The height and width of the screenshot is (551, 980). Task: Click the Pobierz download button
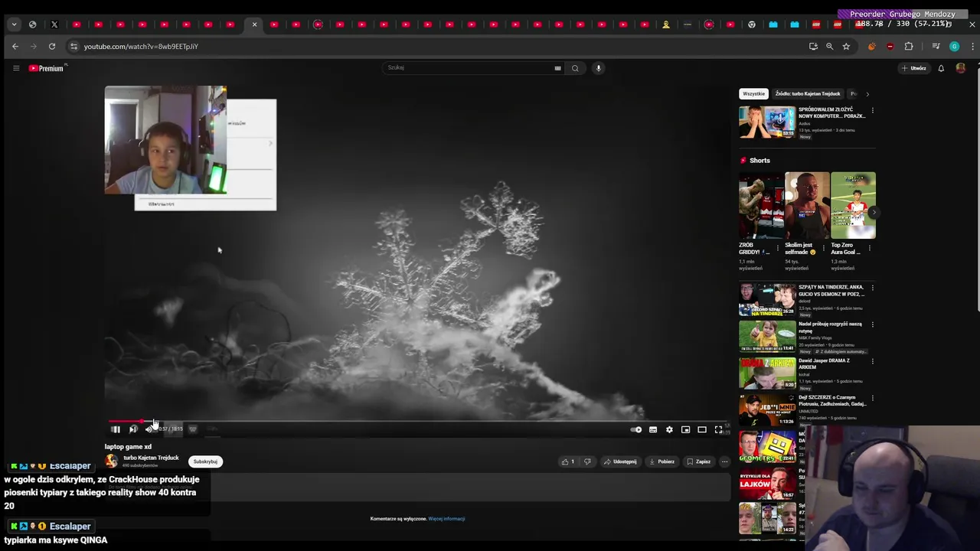(661, 461)
